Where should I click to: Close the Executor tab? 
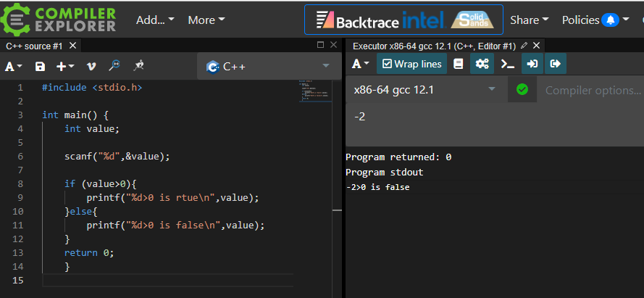pos(536,46)
